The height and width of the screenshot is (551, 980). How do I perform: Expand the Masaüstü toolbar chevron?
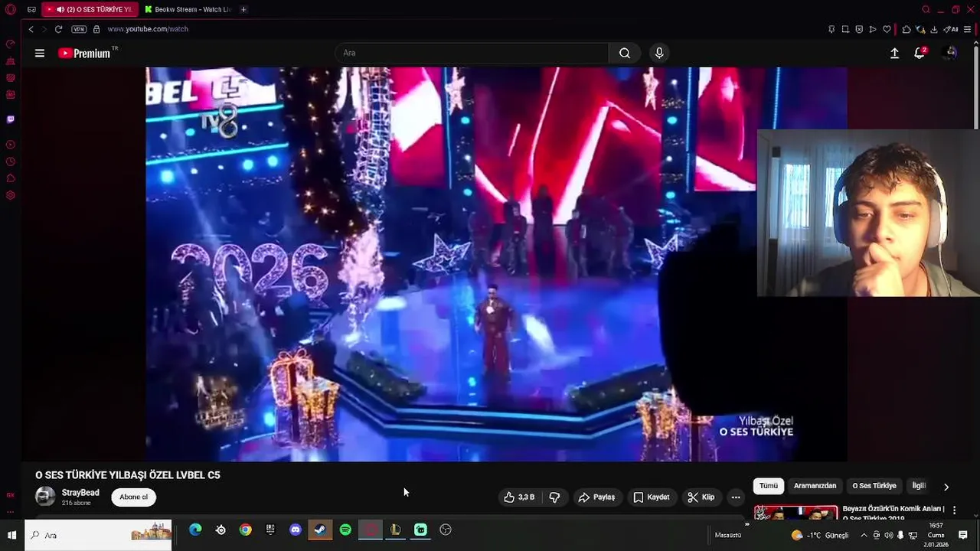(746, 525)
